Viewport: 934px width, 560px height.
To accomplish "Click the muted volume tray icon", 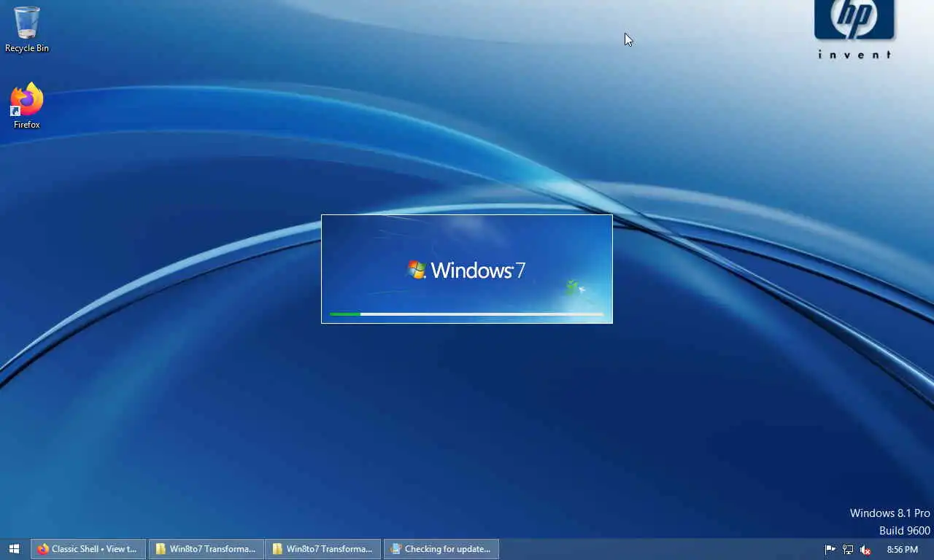I will click(x=865, y=550).
